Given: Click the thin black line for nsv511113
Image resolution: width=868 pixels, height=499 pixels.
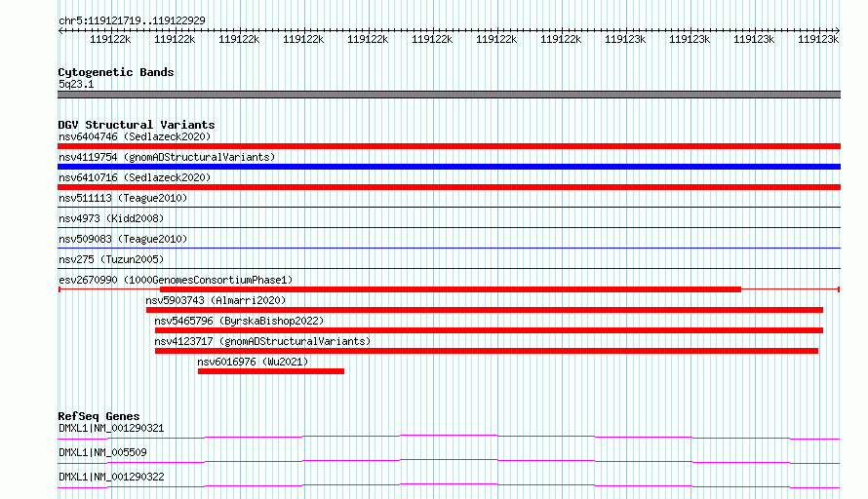Looking at the screenshot, I should 449,207.
